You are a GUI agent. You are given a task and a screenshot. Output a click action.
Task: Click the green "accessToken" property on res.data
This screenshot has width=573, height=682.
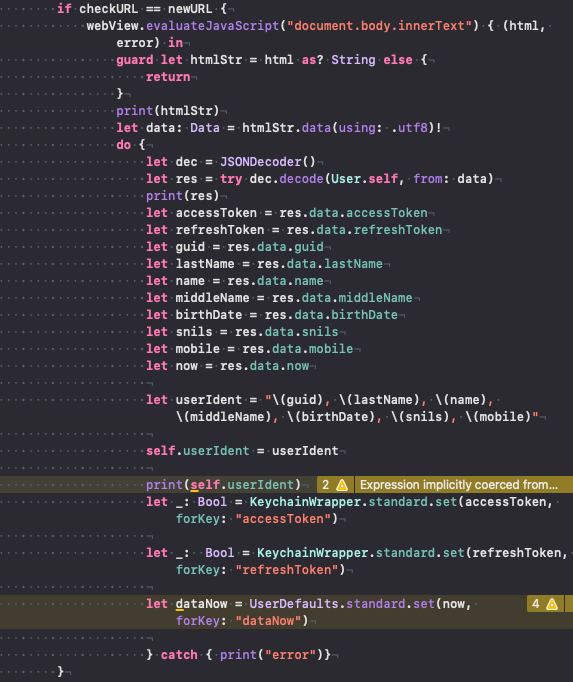(387, 213)
